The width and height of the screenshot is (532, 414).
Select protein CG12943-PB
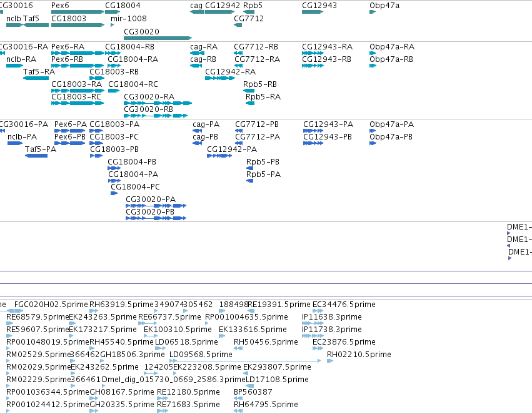313,143
